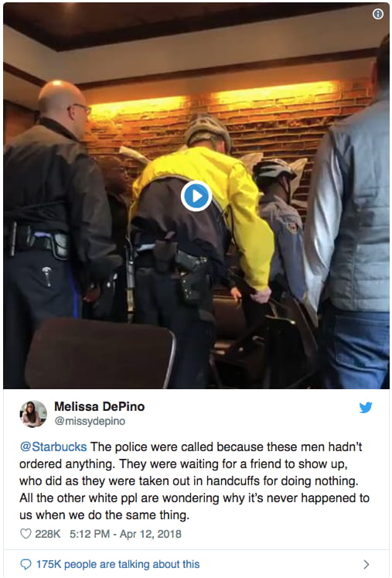392x578 pixels.
Task: Click the 228K likes count
Action: pos(47,534)
